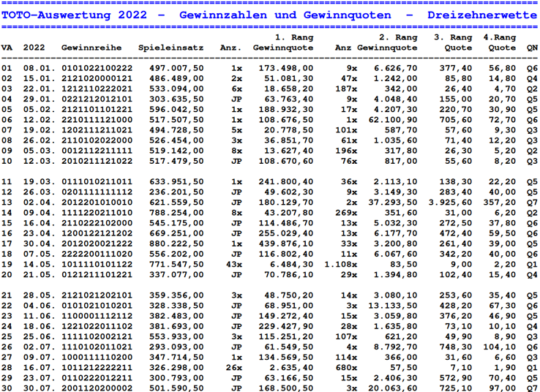Click '43x' winner count in row 19
Screen dimensions: 540x392
coord(234,264)
